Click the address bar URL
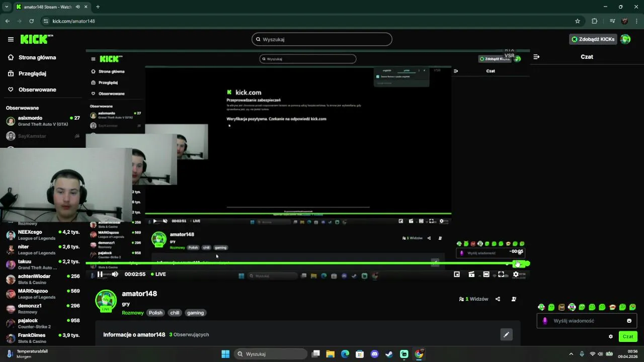This screenshot has width=644, height=362. (73, 21)
